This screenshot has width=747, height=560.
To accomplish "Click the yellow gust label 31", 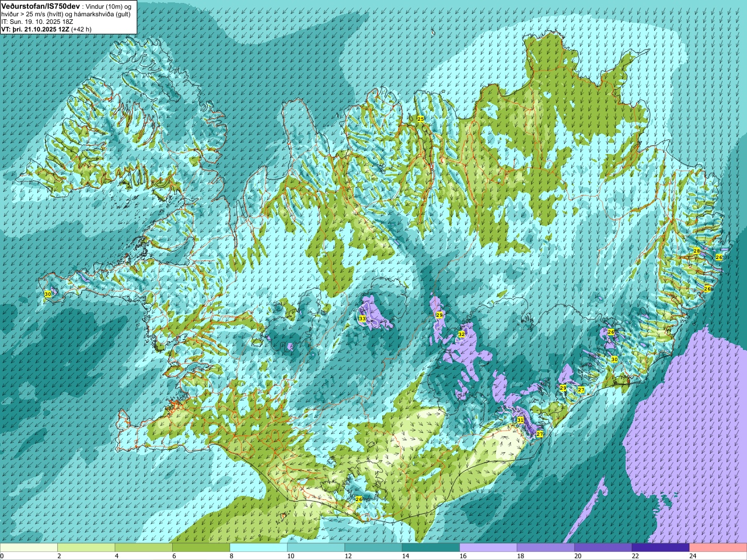I will pos(521,420).
